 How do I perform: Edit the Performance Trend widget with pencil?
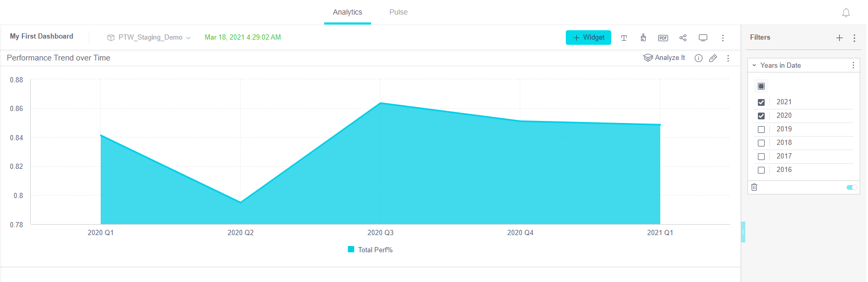tap(713, 58)
